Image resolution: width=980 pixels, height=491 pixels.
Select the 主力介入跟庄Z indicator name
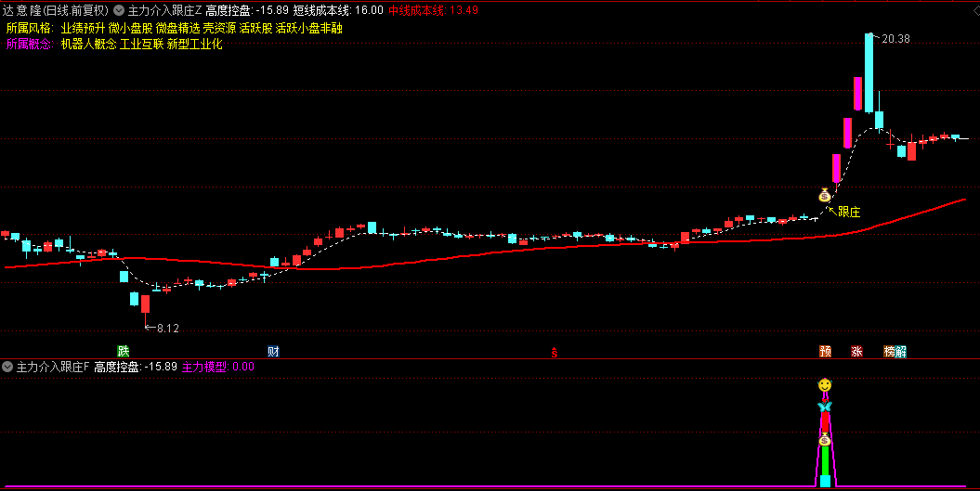165,10
